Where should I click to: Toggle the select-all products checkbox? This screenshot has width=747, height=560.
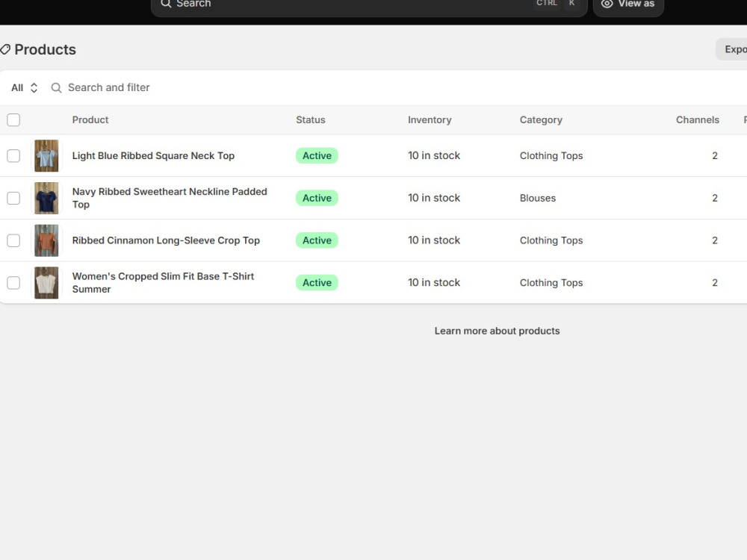click(x=13, y=120)
